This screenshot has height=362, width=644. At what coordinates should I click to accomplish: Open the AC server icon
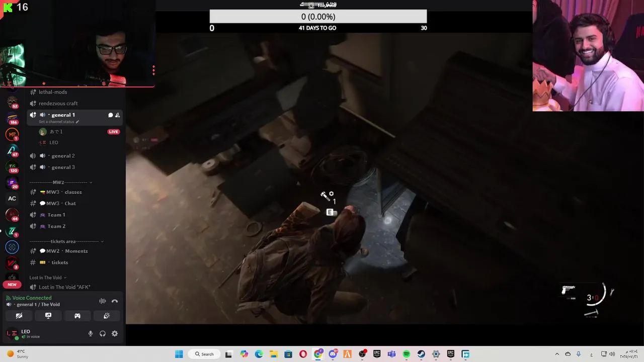12,199
